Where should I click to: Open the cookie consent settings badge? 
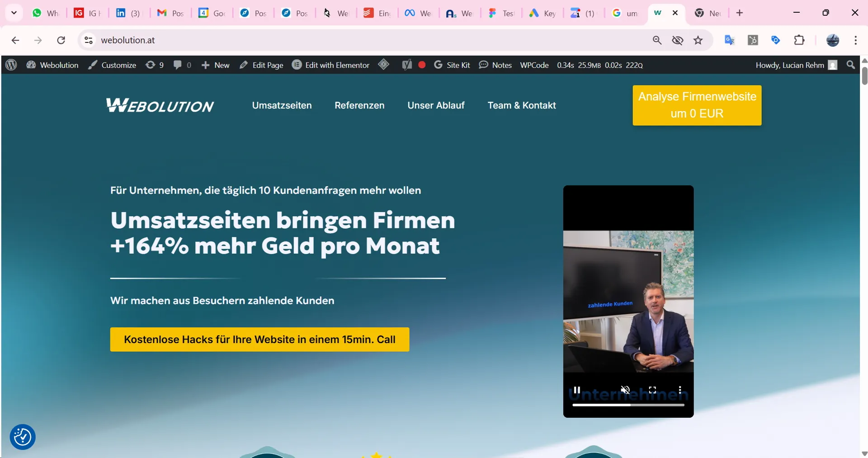click(x=23, y=437)
